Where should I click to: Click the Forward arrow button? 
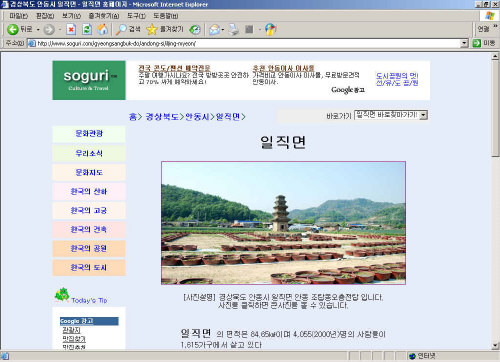coord(49,30)
